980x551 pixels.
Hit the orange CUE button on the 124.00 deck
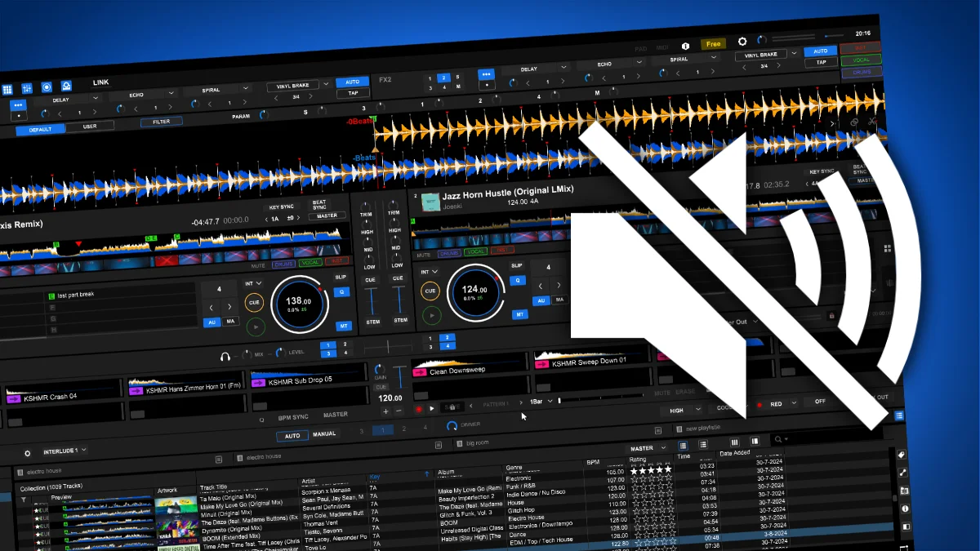coord(430,291)
